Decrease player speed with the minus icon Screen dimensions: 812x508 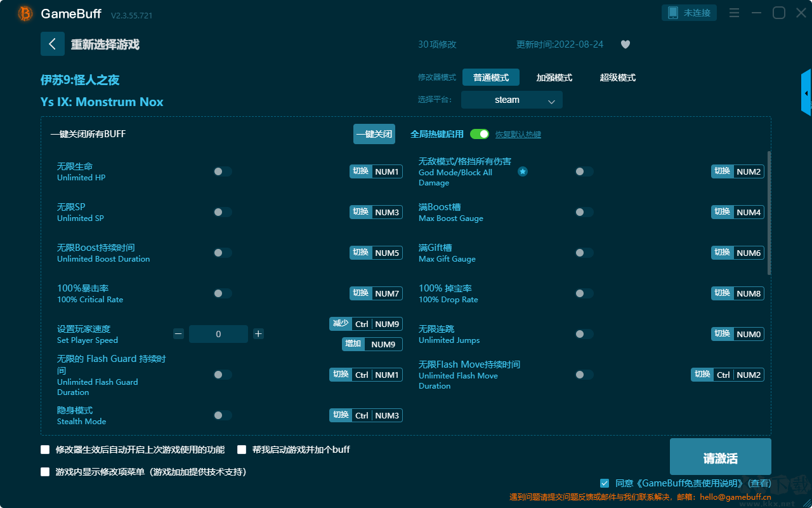click(x=178, y=334)
